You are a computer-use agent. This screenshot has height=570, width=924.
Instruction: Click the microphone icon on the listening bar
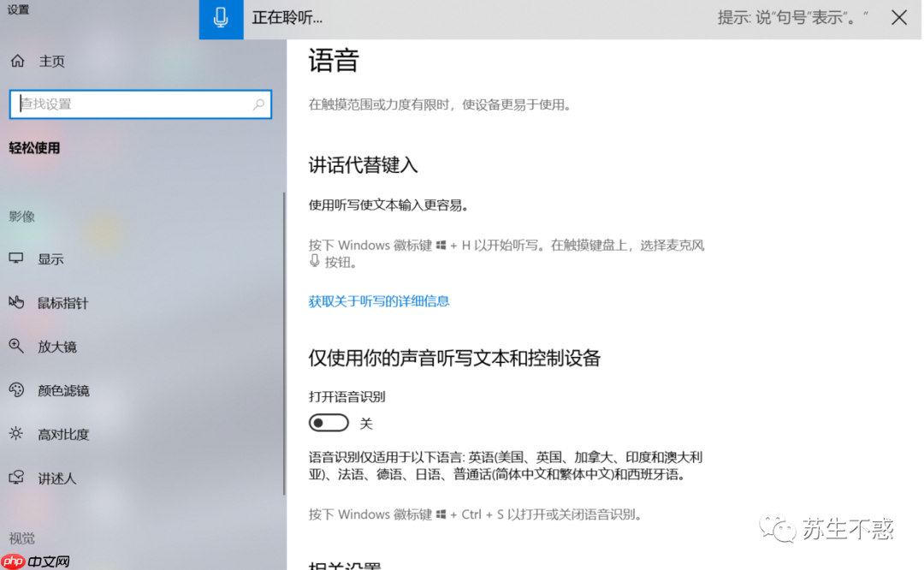[221, 18]
